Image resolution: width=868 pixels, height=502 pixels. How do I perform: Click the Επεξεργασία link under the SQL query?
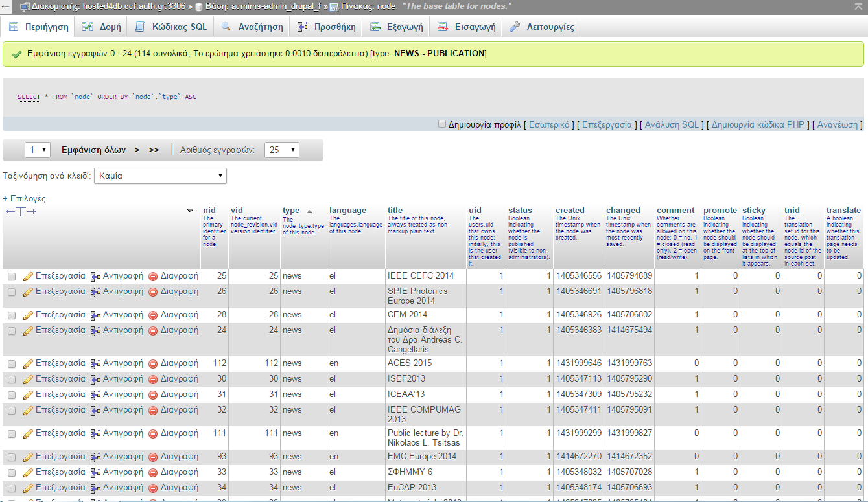click(607, 124)
